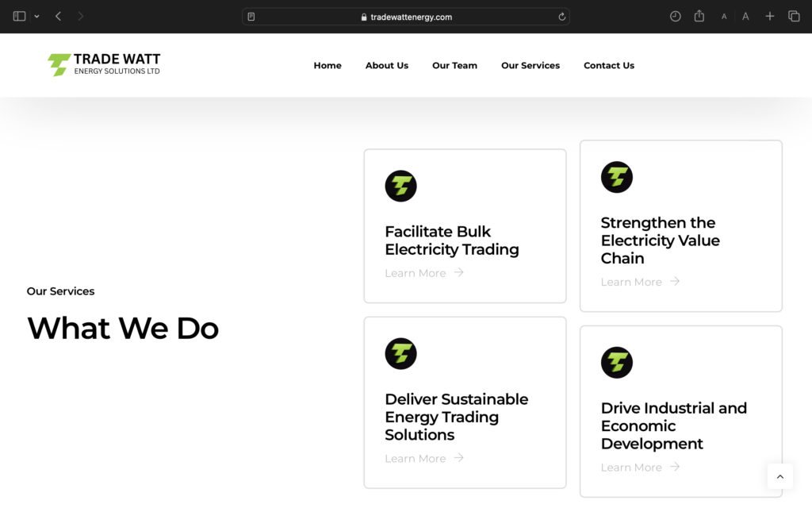
Task: Toggle the Safari sidebar icon
Action: [x=20, y=16]
